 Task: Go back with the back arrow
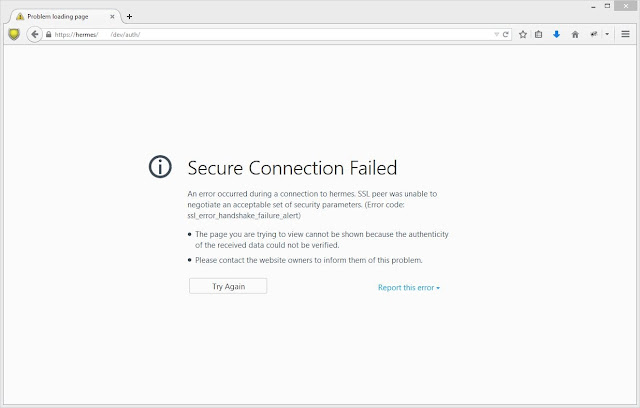34,33
